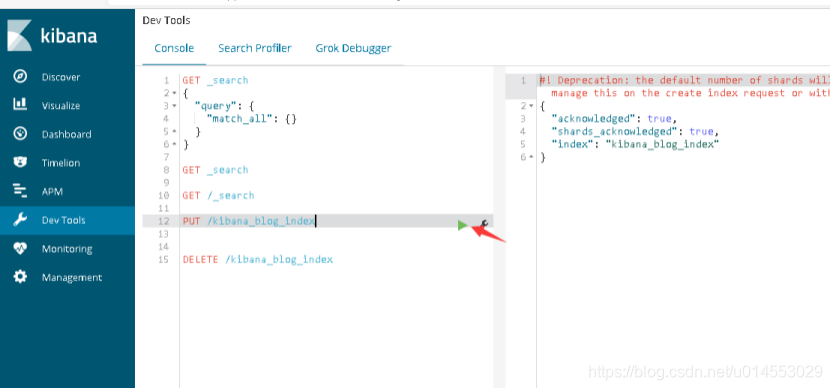Click the "match_all": {} line
Viewport: 832px width, 390px height.
tap(252, 119)
